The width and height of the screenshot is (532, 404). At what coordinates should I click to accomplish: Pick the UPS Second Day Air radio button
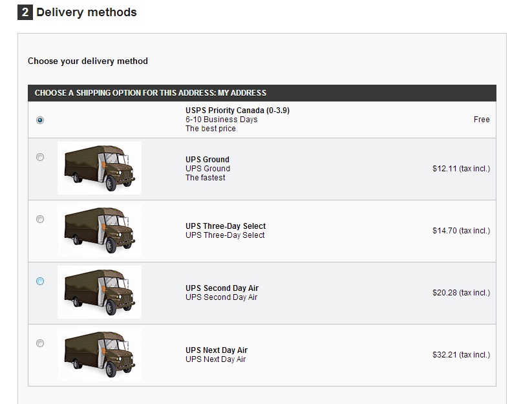pos(40,281)
